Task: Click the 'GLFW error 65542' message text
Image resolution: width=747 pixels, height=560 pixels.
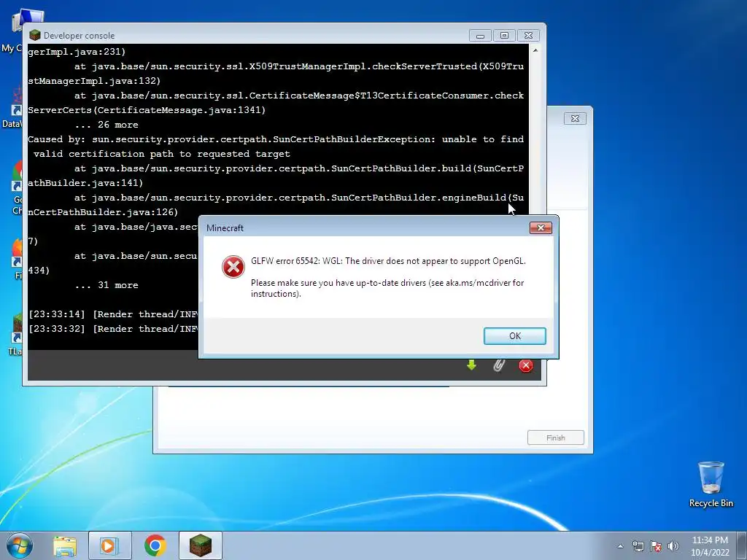Action: [388, 261]
